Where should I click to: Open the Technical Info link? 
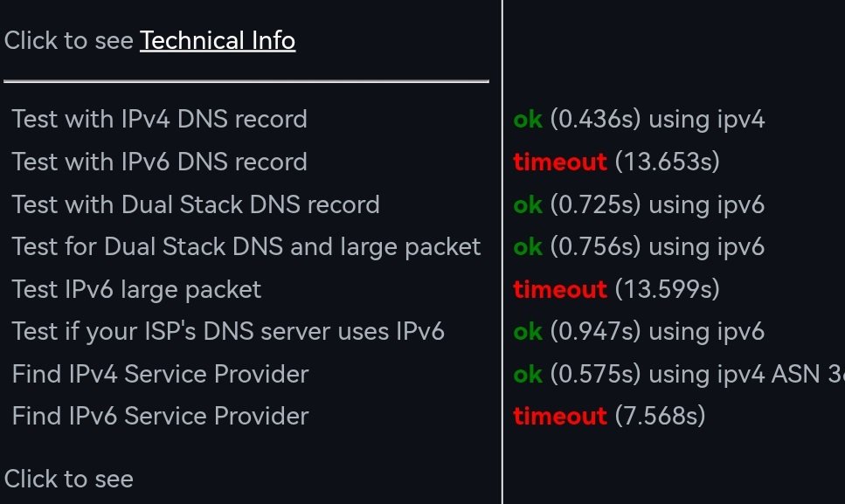[x=218, y=41]
